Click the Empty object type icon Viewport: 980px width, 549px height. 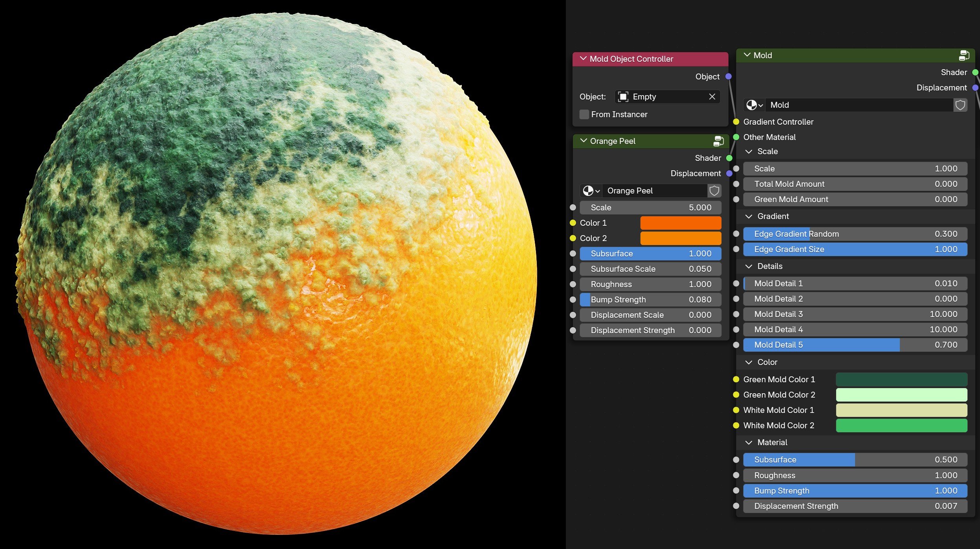(x=623, y=97)
